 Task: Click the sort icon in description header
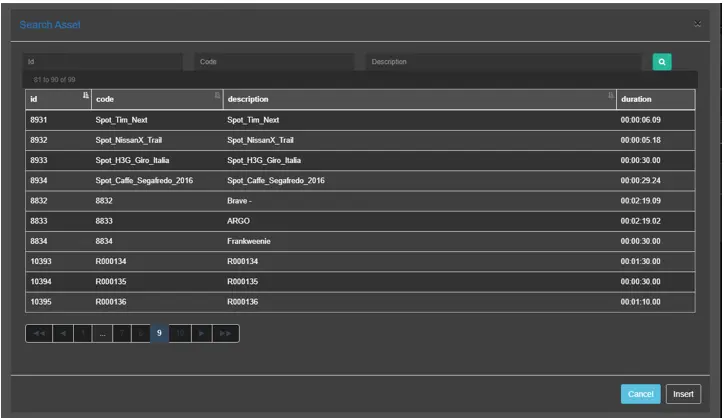coord(611,97)
